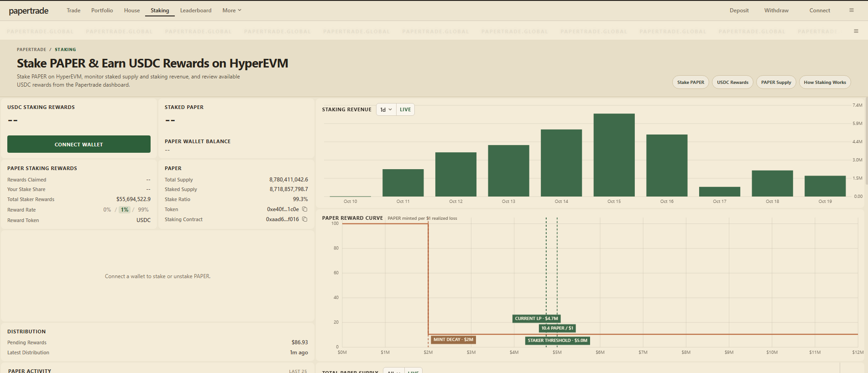Toggle LIVE mode on Staking Revenue chart

pos(405,109)
